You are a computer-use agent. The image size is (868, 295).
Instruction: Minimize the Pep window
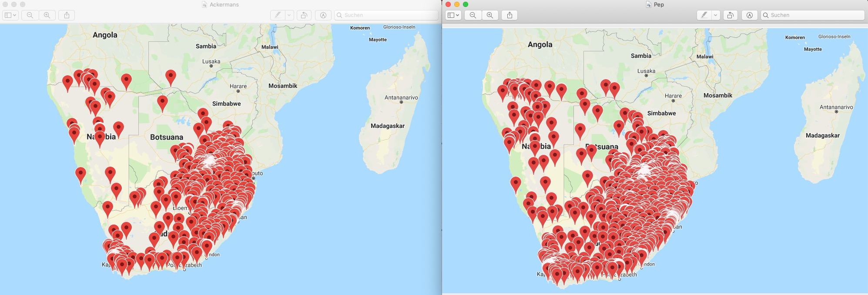[x=457, y=4]
